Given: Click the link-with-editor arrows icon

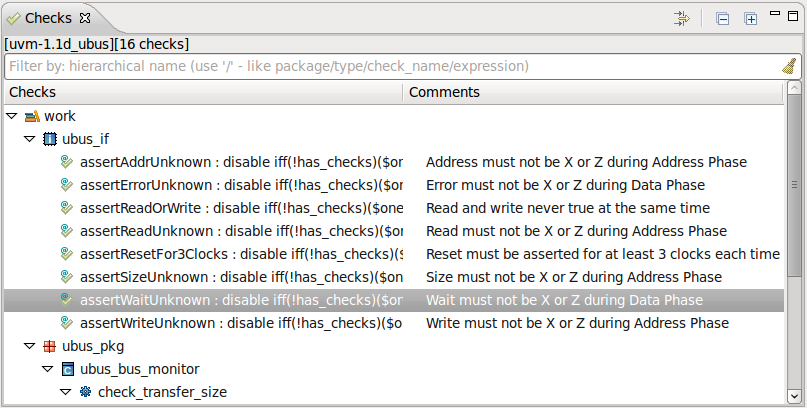Looking at the screenshot, I should tap(683, 18).
